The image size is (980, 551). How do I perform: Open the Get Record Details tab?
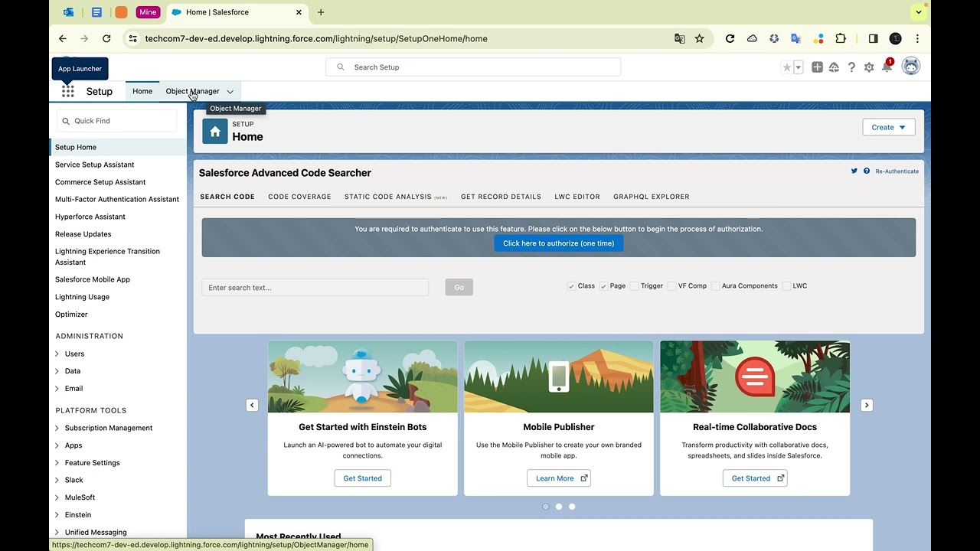tap(501, 197)
